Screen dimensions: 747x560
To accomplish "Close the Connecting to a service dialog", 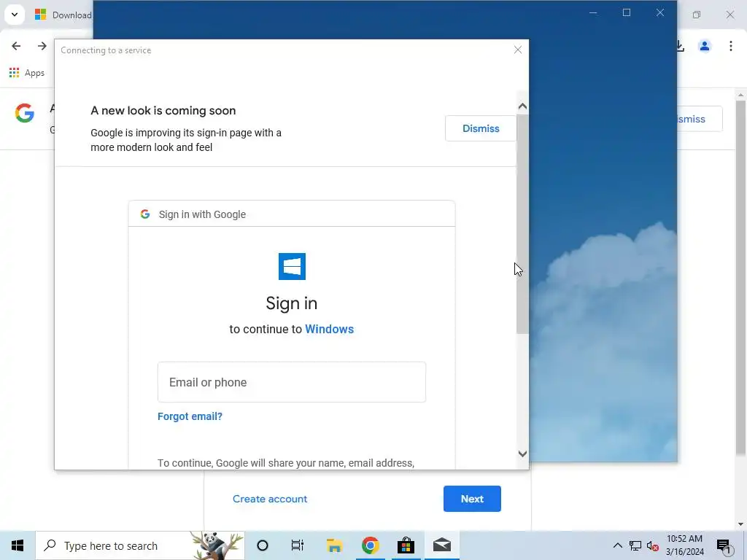I will pos(518,50).
